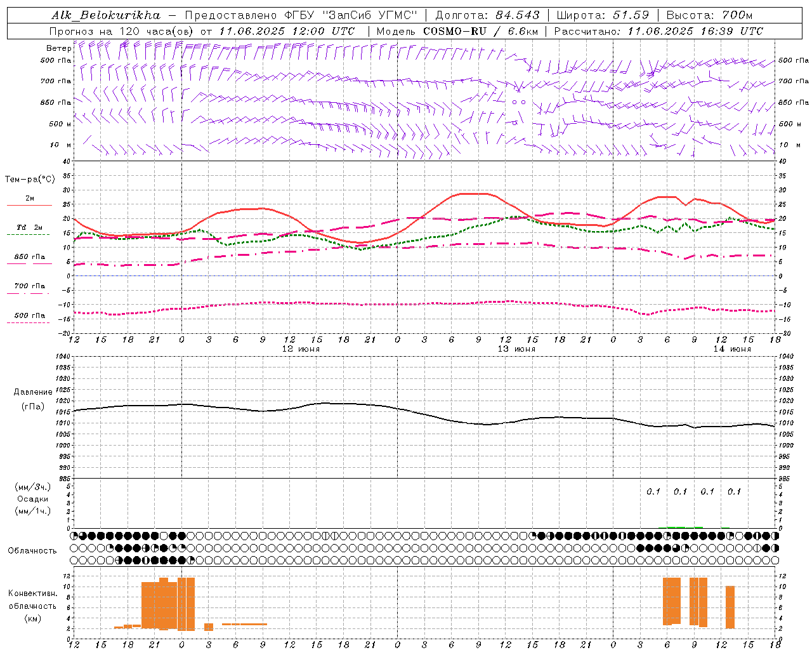This screenshot has width=812, height=650.
Task: Click the 14 июня date label
Action: (x=732, y=349)
